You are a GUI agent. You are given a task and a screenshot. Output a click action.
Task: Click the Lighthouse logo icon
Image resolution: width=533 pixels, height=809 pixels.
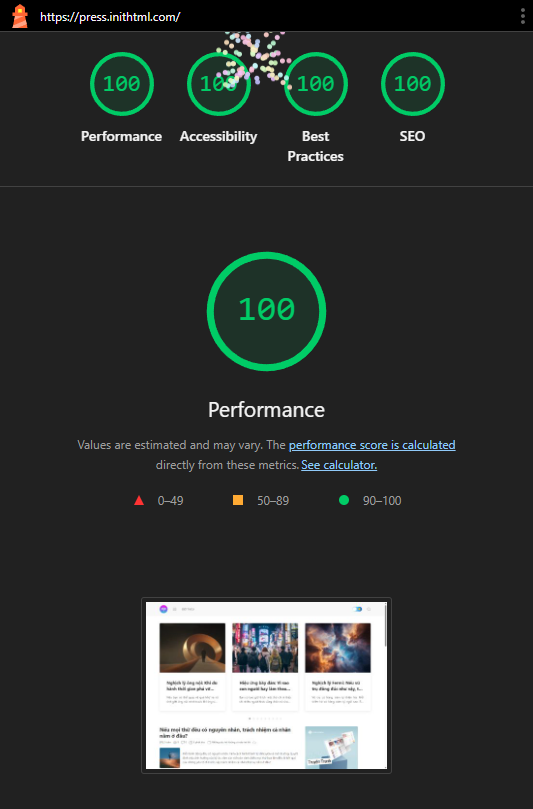[x=20, y=16]
